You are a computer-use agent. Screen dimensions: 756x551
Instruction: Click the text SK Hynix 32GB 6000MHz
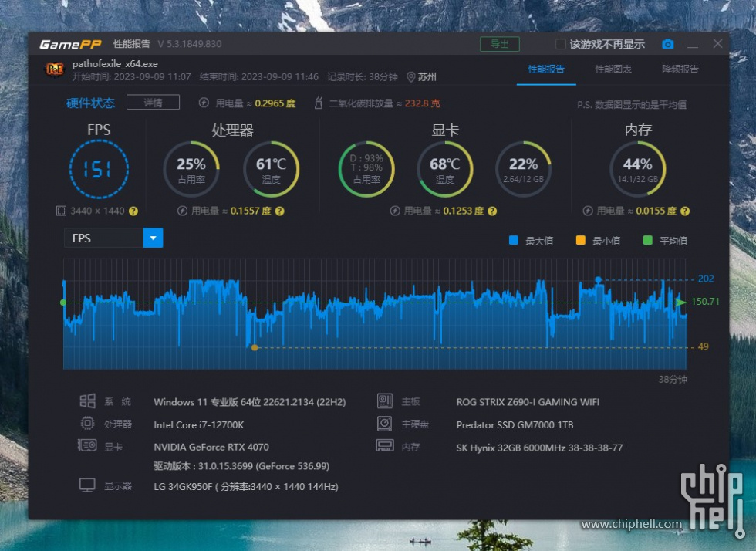tap(511, 448)
